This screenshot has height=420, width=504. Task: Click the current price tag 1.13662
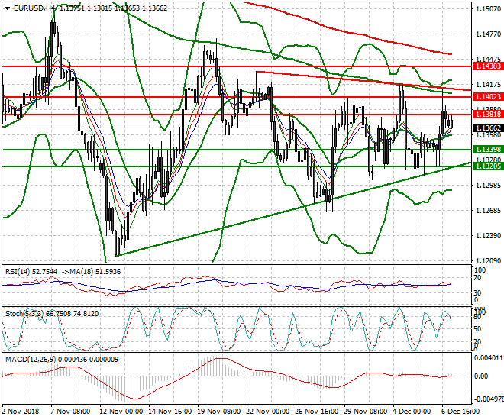[x=487, y=128]
